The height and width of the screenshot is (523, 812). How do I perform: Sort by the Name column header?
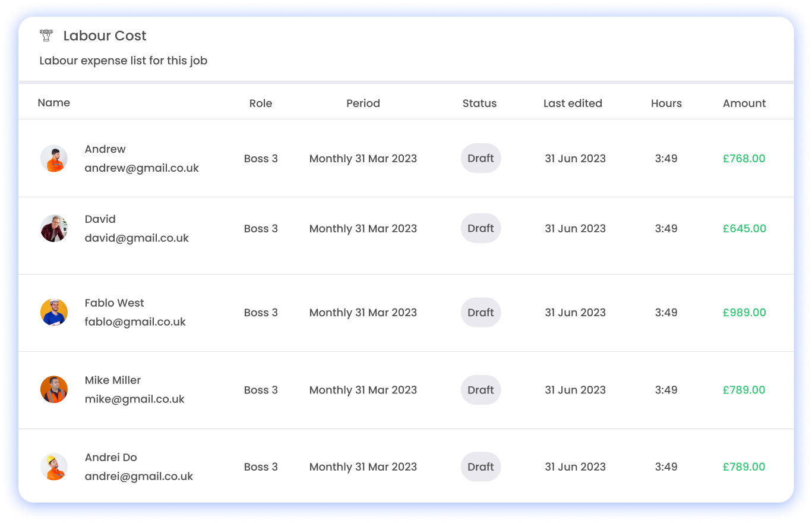point(54,103)
